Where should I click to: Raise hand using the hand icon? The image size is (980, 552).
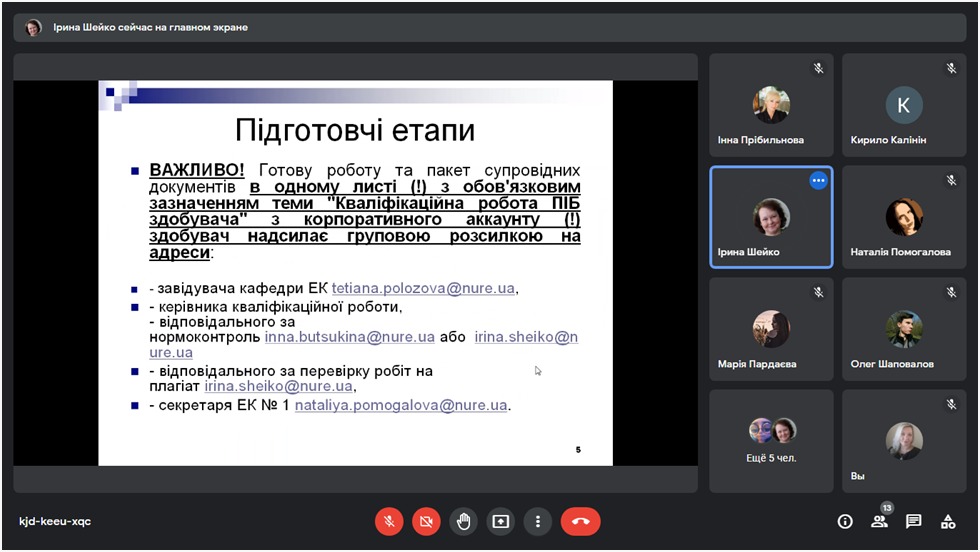[x=463, y=521]
